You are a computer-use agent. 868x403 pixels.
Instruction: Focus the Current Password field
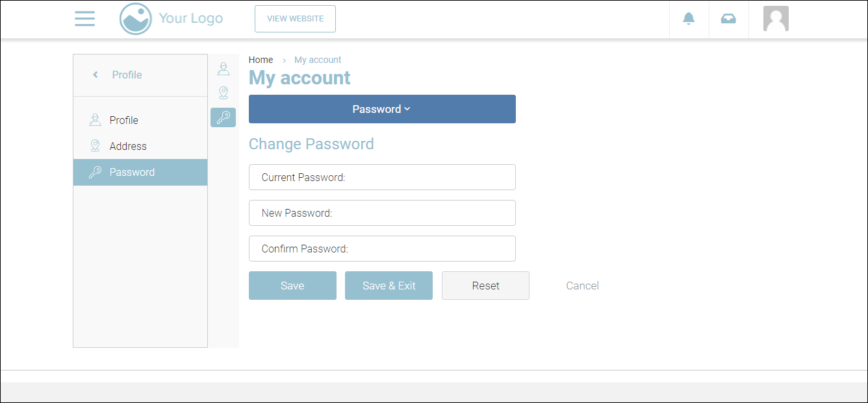point(382,177)
